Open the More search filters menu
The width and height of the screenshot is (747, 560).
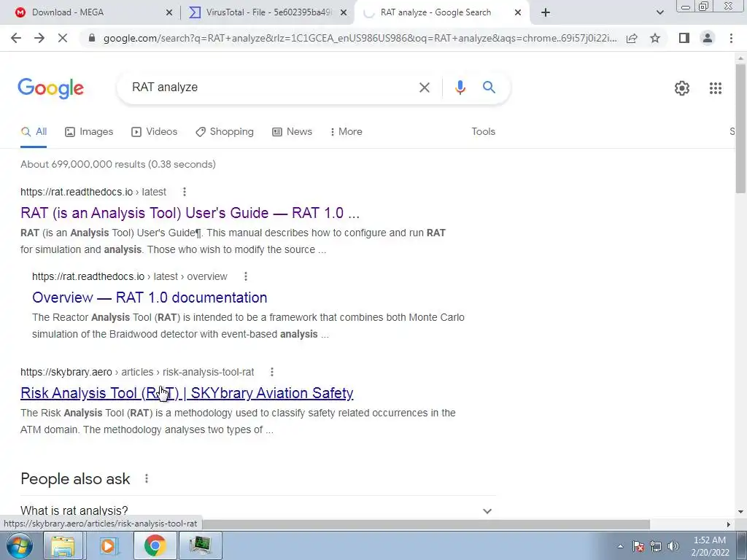346,132
